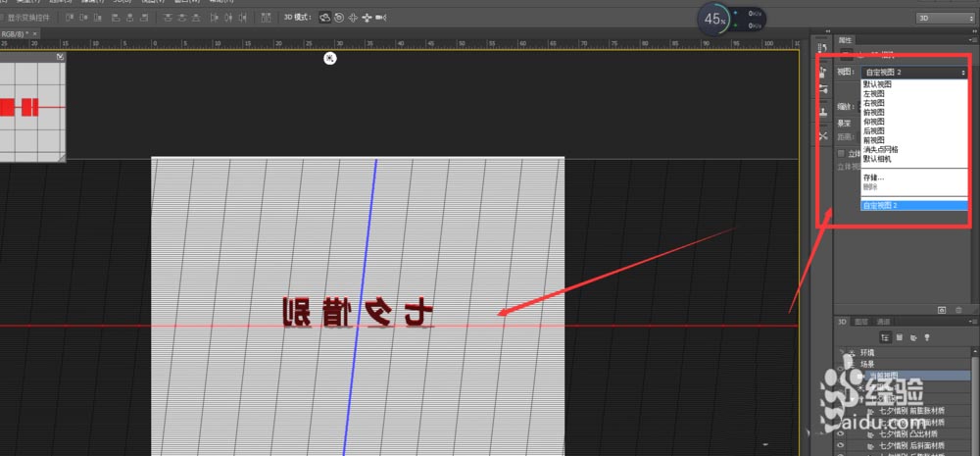Open the 3D panel flyout menu icon
This screenshot has width=980, height=456.
[x=974, y=322]
